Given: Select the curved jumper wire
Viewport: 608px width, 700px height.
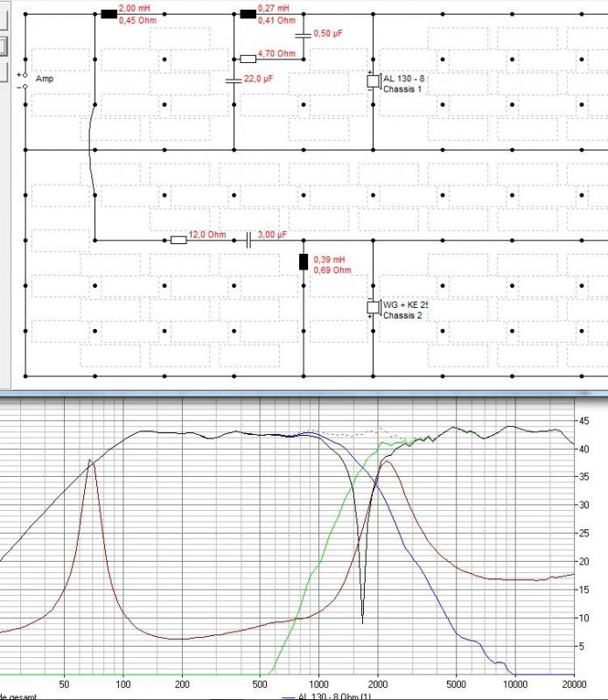Looking at the screenshot, I should pyautogui.click(x=92, y=150).
